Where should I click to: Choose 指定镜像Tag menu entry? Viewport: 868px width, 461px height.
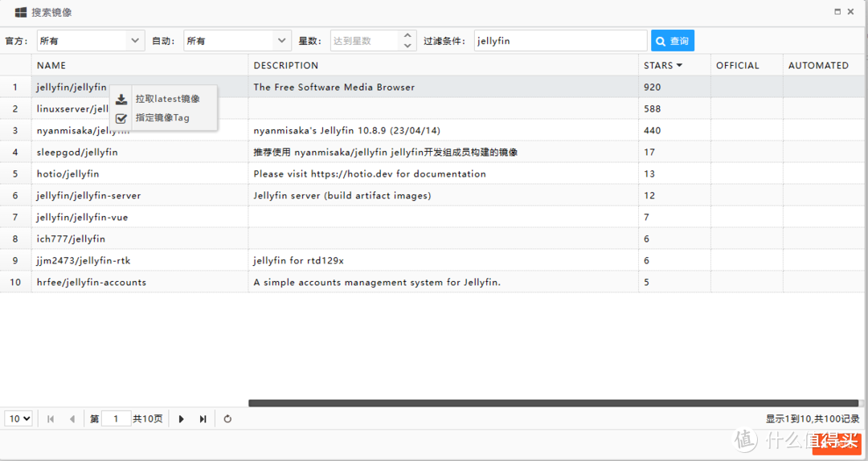pyautogui.click(x=162, y=118)
